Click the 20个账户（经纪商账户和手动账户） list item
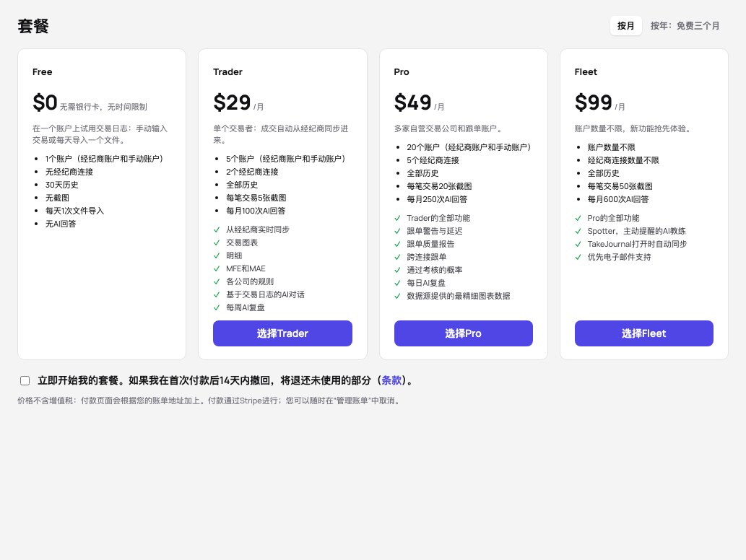Screen dimensions: 746x560 (469, 147)
